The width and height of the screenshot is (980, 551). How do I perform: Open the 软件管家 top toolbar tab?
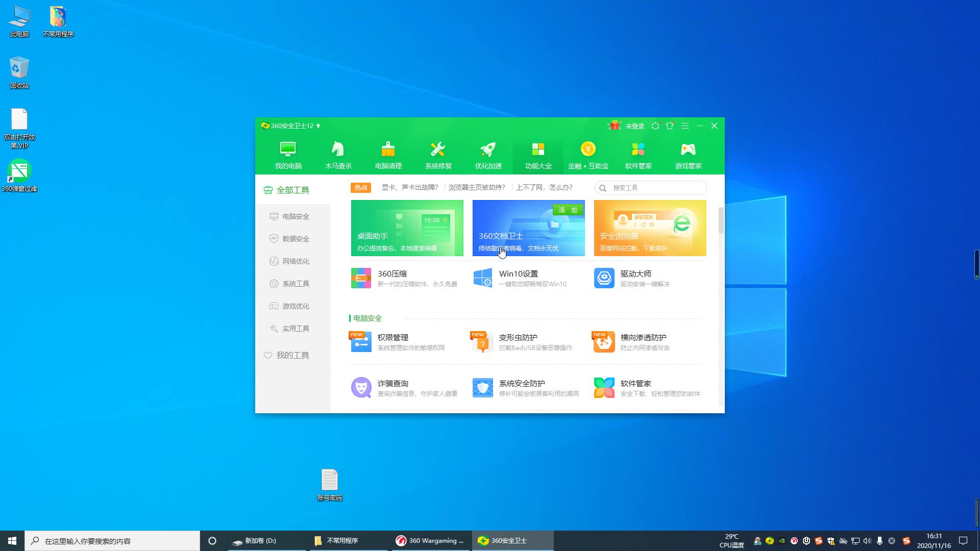[x=638, y=155]
